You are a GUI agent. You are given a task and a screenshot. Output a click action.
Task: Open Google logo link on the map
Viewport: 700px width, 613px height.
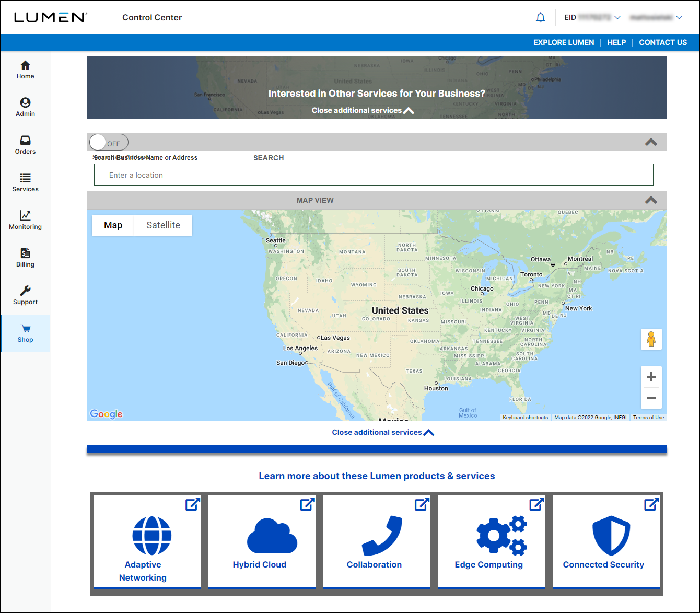pyautogui.click(x=107, y=414)
